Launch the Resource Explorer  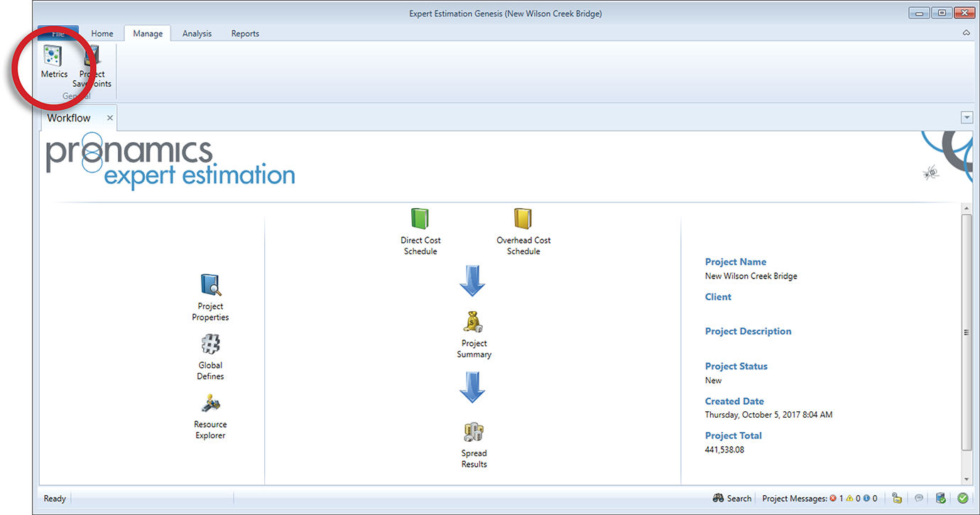tap(210, 404)
